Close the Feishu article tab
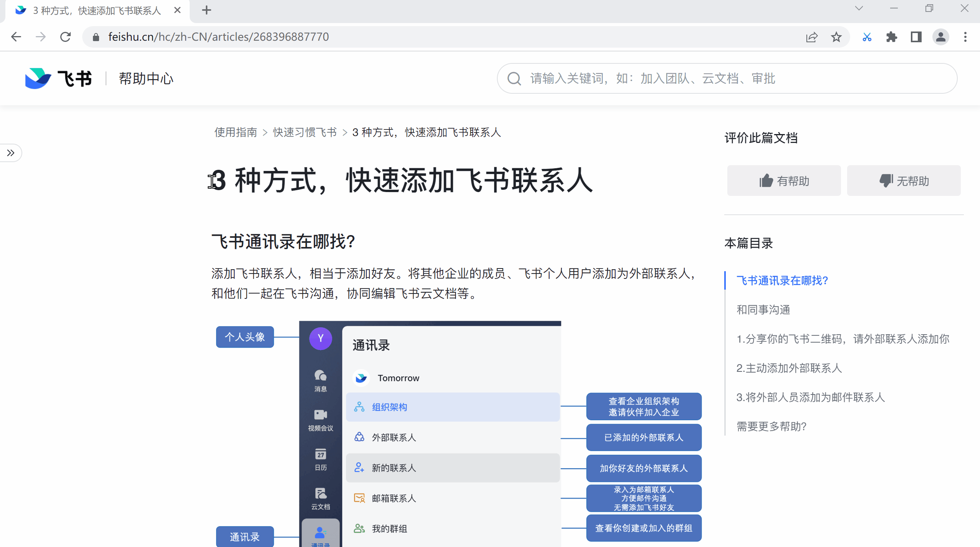 tap(177, 10)
